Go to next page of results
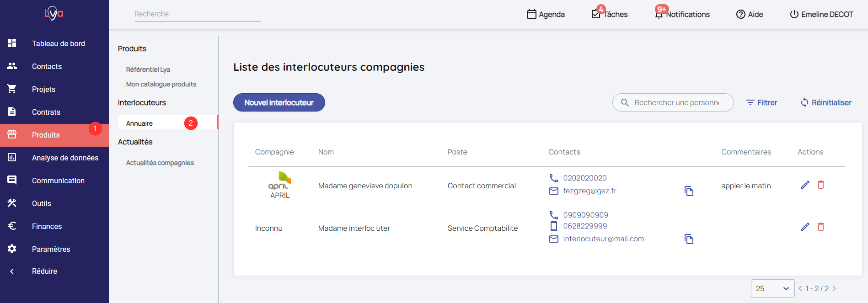This screenshot has height=303, width=868. click(834, 288)
